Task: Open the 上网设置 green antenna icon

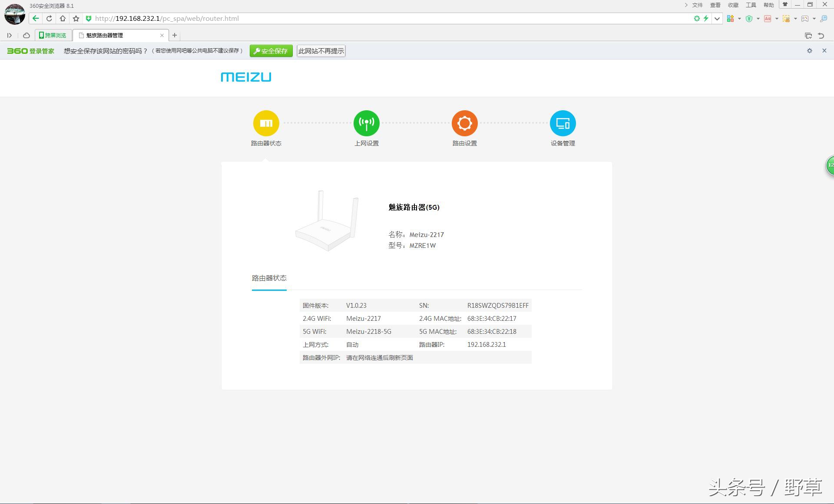Action: [366, 123]
